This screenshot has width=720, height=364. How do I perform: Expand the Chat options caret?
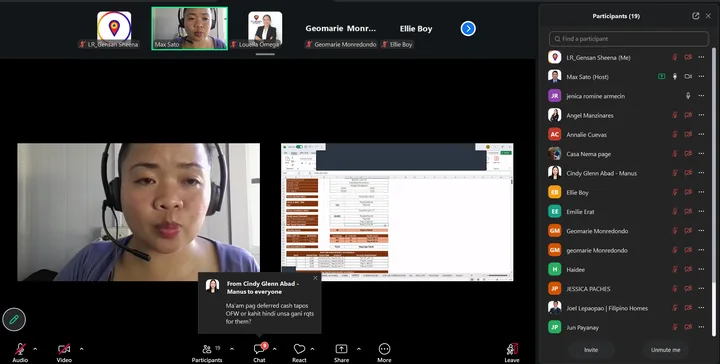pos(274,349)
